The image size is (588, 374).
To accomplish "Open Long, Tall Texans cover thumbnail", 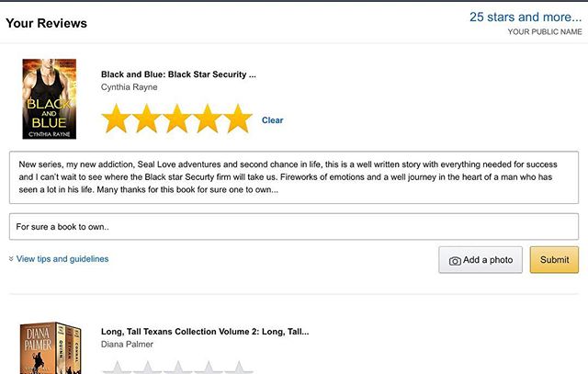I will click(49, 347).
